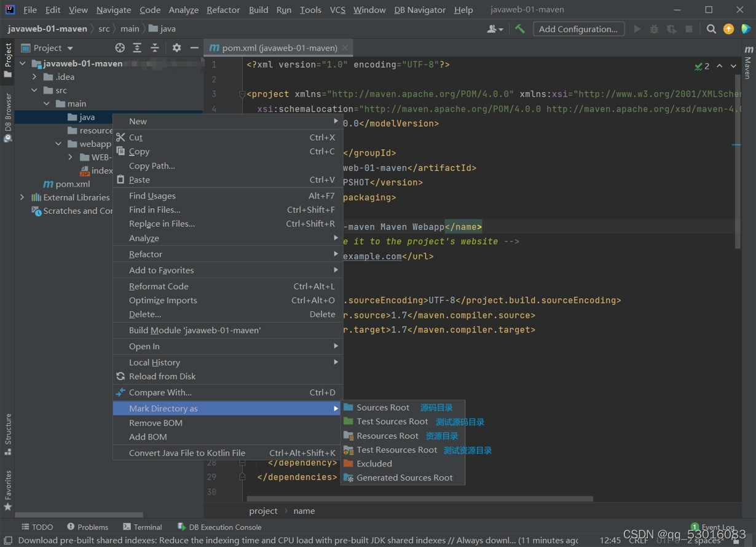Viewport: 756px width, 547px height.
Task: Select Build Module 'javaweb-01-maven'
Action: pos(227,331)
